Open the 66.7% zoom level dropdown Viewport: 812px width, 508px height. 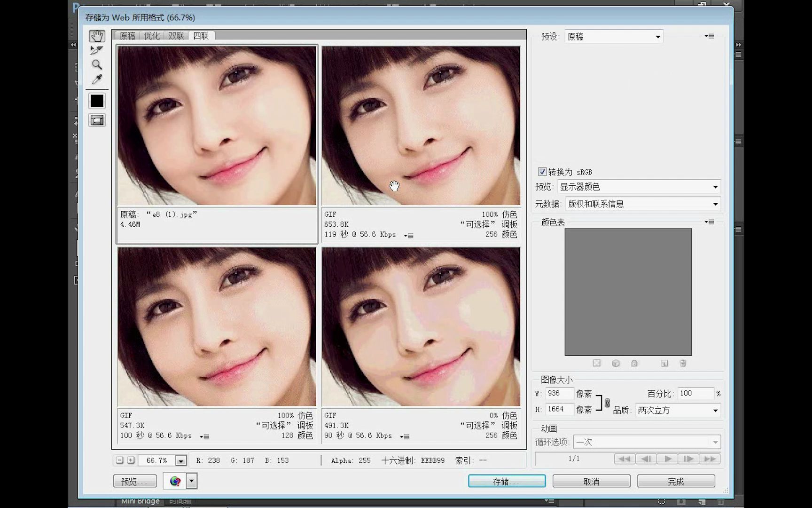(x=181, y=461)
